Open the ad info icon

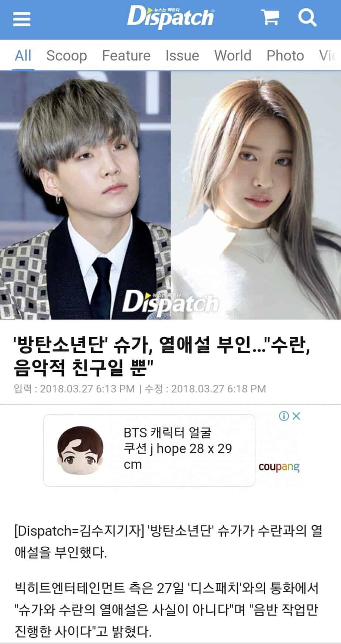click(x=284, y=416)
